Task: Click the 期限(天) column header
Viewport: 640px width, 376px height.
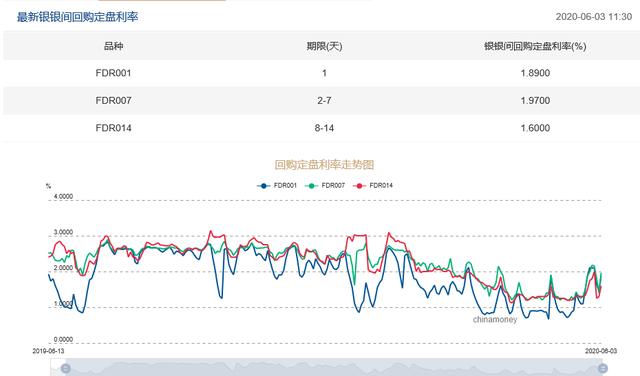Action: click(x=324, y=46)
